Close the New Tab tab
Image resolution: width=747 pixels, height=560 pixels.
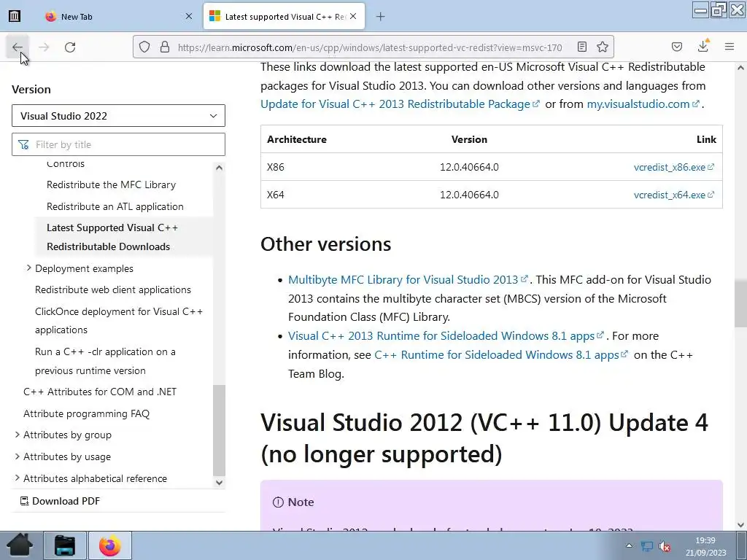(189, 16)
